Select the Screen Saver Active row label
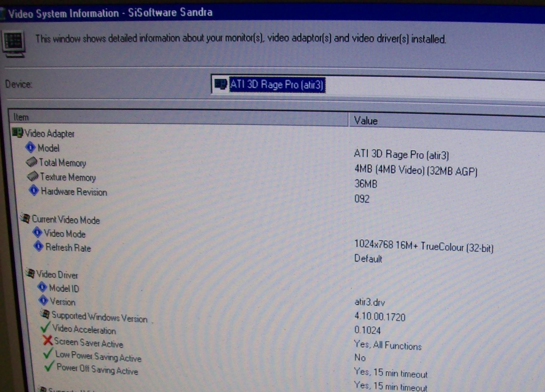545x392 pixels. pyautogui.click(x=89, y=343)
